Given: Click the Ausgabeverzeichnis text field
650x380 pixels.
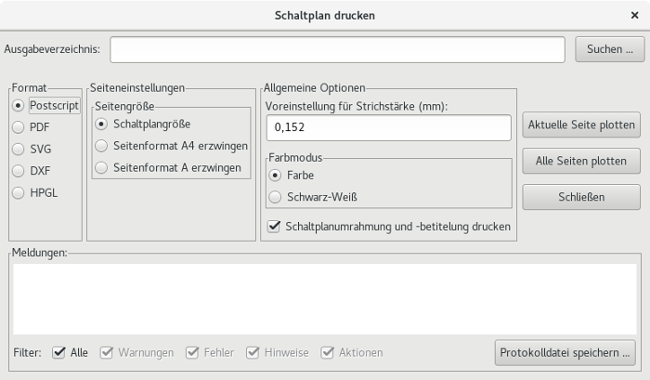Looking at the screenshot, I should pyautogui.click(x=337, y=49).
